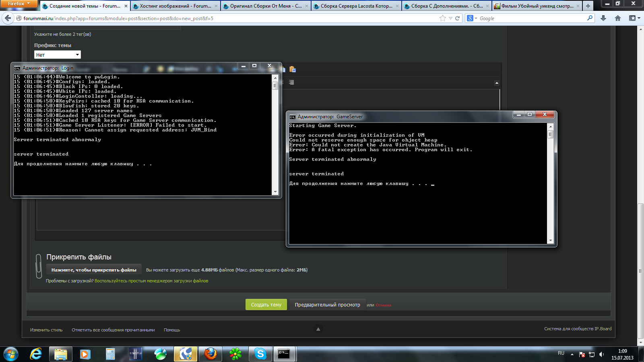Open the orange Firefox menu button

(19, 4)
